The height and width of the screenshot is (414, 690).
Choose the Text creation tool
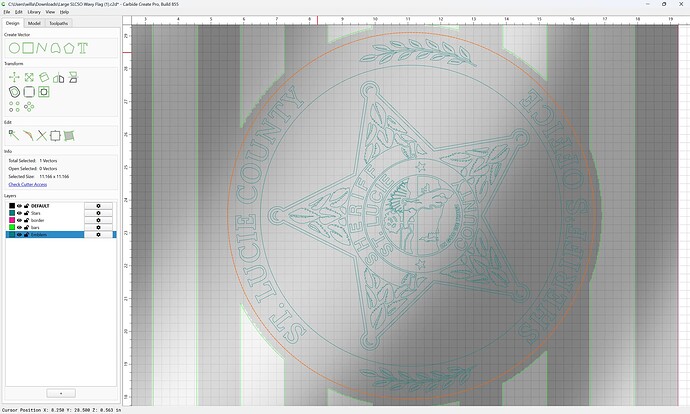point(83,48)
